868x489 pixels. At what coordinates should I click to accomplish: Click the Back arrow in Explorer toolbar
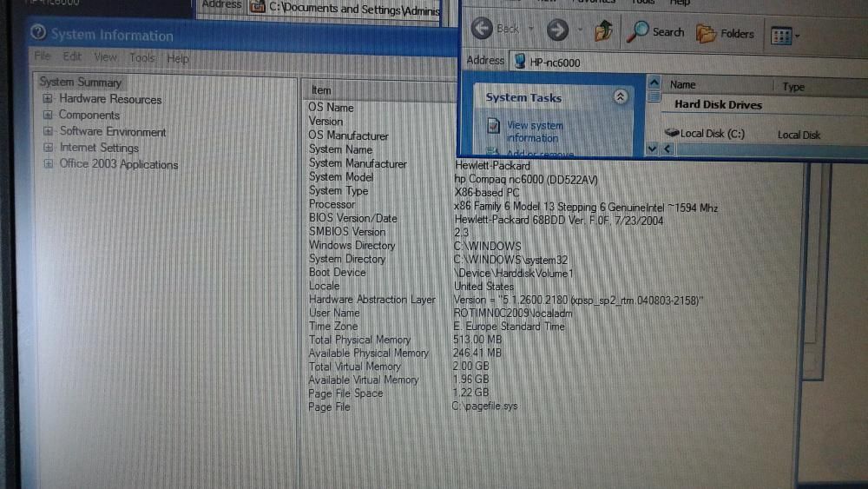(x=482, y=29)
